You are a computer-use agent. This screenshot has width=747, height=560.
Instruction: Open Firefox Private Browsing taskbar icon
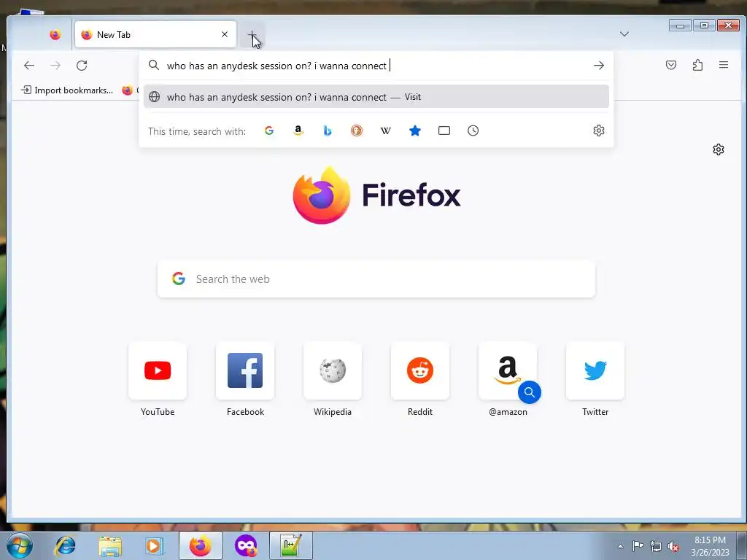(x=246, y=545)
